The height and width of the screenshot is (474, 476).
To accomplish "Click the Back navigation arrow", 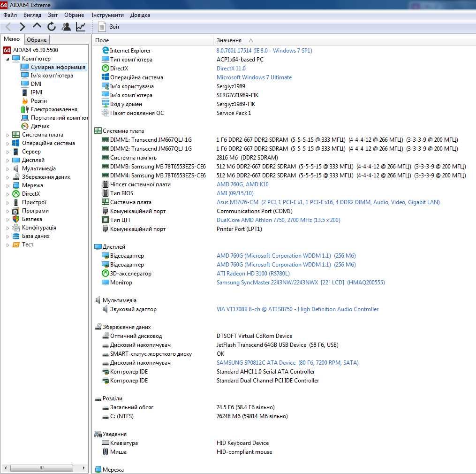I will 8,27.
